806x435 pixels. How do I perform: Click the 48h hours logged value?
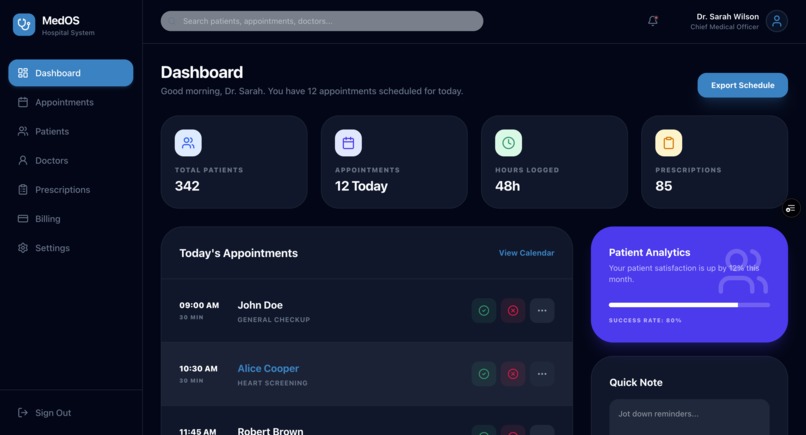click(507, 186)
